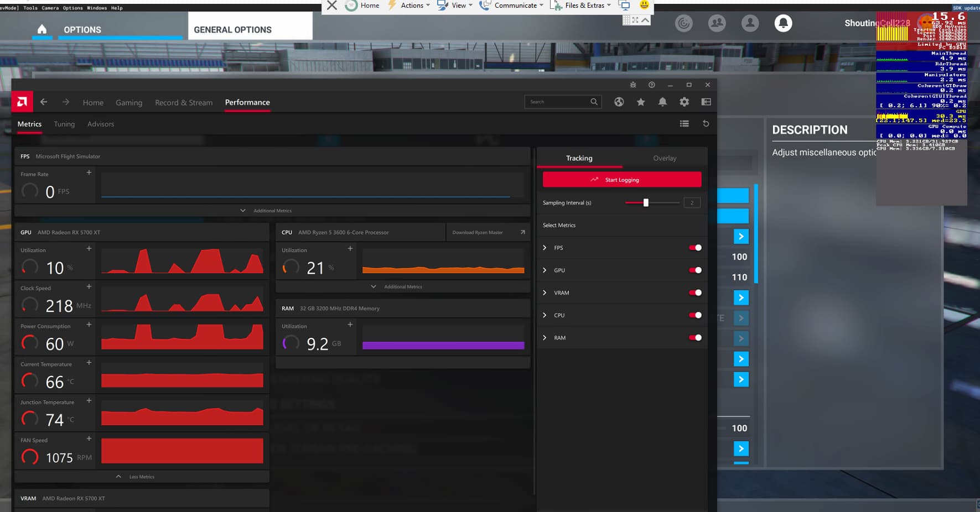
Task: Adjust the Sampling Interval slider handle
Action: click(x=645, y=203)
